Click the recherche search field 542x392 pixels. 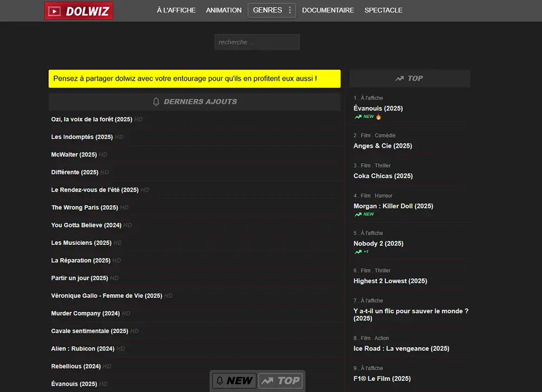257,42
